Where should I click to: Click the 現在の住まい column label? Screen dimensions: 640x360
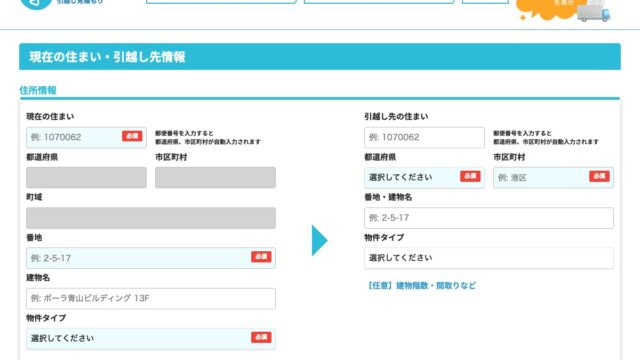(50, 116)
